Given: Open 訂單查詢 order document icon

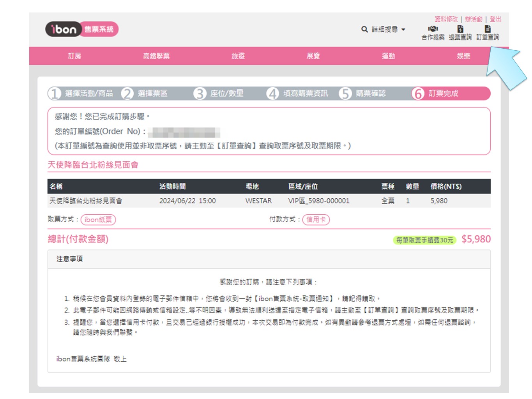Looking at the screenshot, I should point(488,29).
